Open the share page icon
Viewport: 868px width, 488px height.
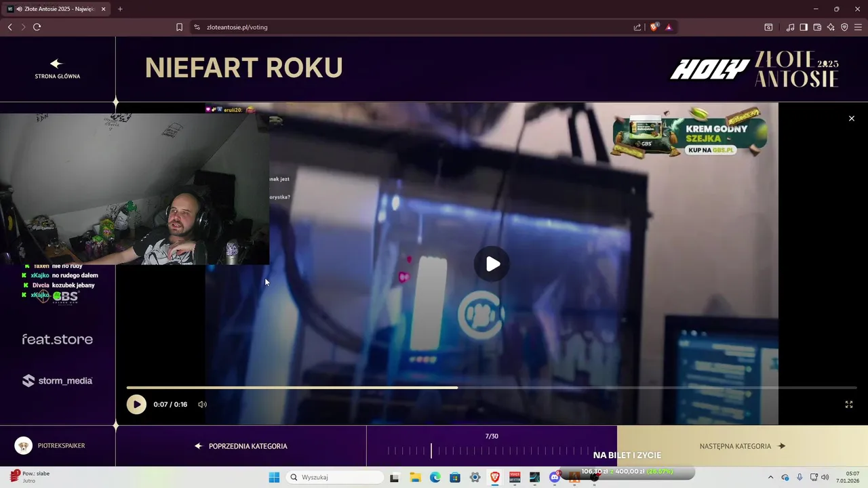point(637,27)
